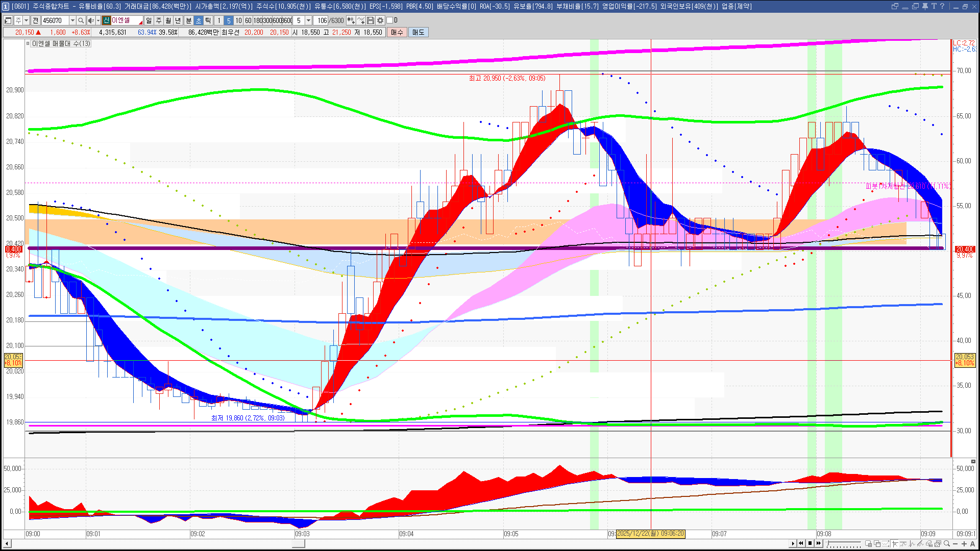Open the 주 type dropdown arrow at left
The width and height of the screenshot is (980, 551).
26,20
